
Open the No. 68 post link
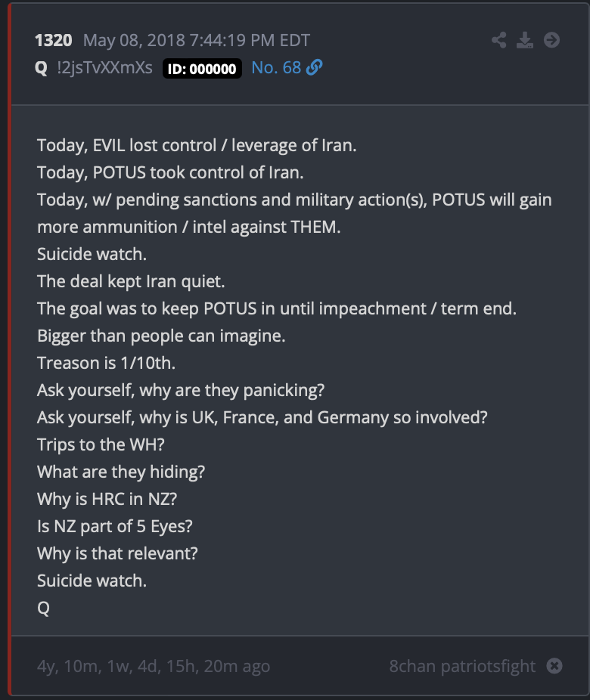pyautogui.click(x=276, y=67)
